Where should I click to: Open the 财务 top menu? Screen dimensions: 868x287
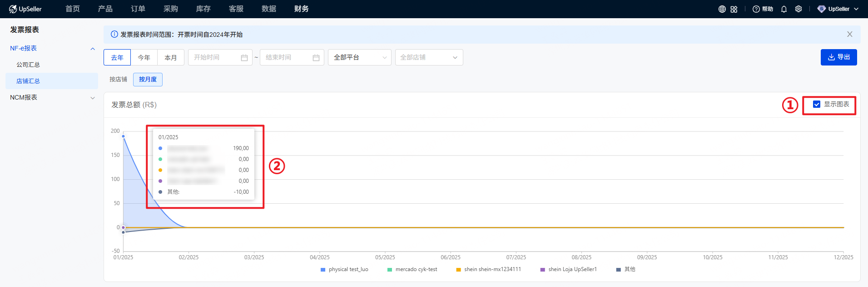[301, 9]
